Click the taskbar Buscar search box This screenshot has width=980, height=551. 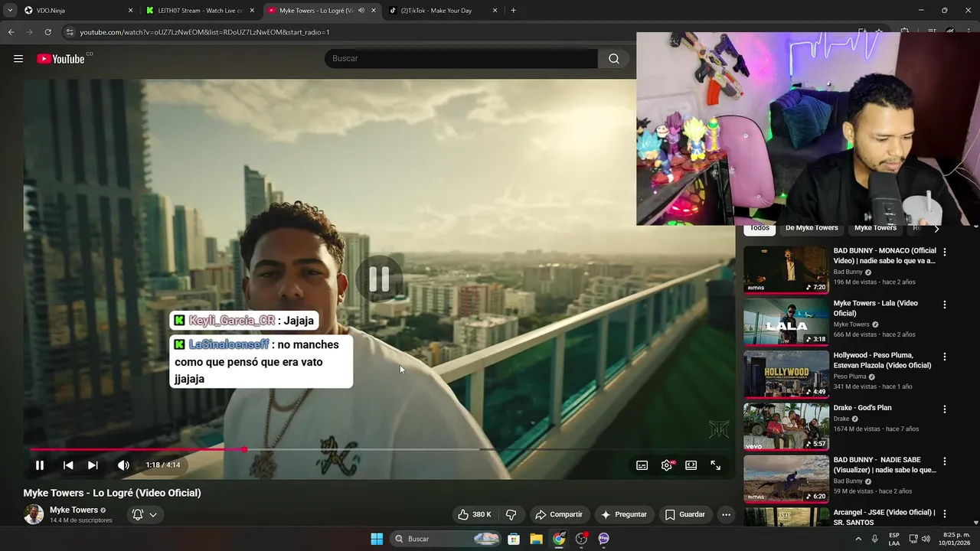(x=446, y=539)
